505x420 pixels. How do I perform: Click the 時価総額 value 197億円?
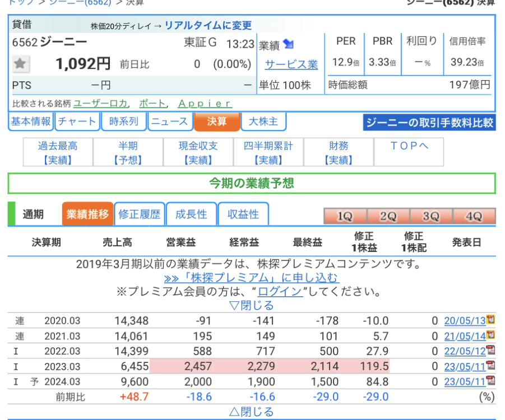[470, 85]
